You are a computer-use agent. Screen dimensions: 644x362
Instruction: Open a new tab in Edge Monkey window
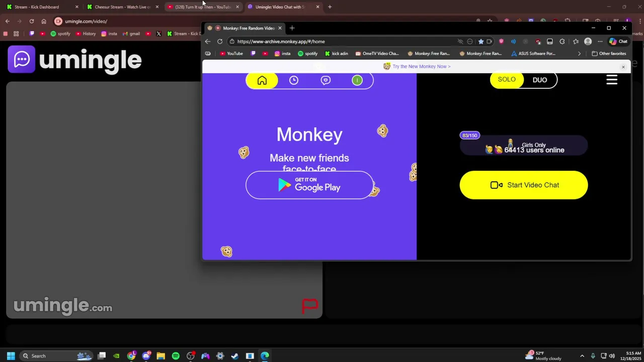(292, 28)
